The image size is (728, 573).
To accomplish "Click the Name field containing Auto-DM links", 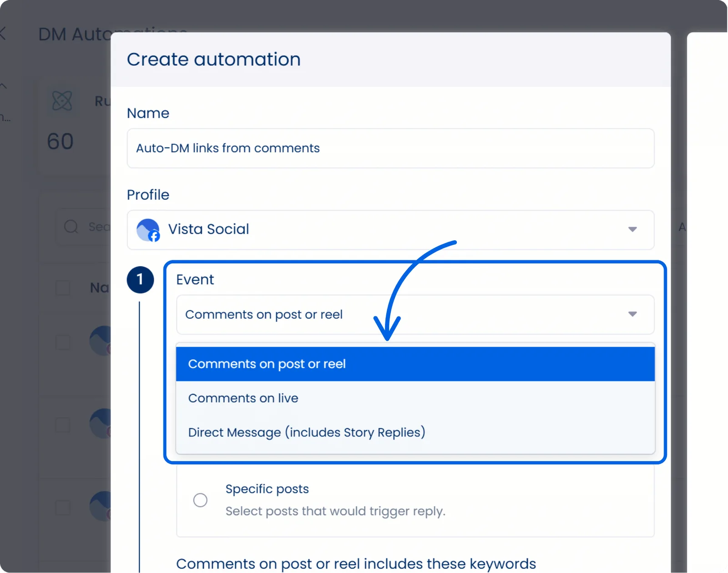I will click(x=390, y=148).
